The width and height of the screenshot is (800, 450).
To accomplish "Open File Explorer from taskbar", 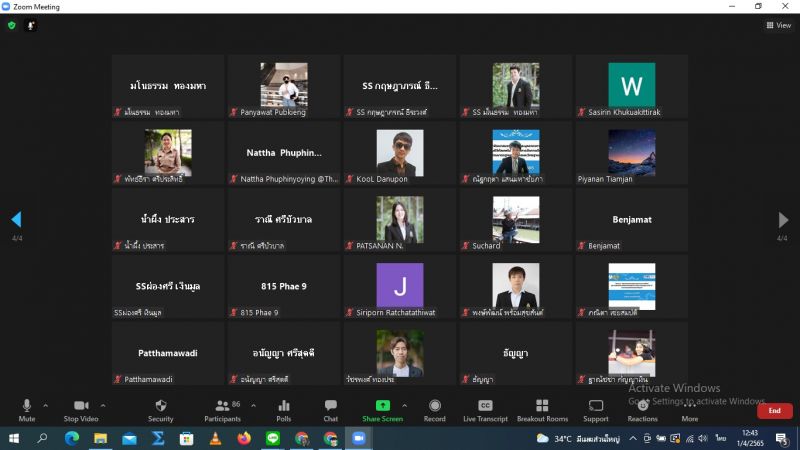I will 101,438.
